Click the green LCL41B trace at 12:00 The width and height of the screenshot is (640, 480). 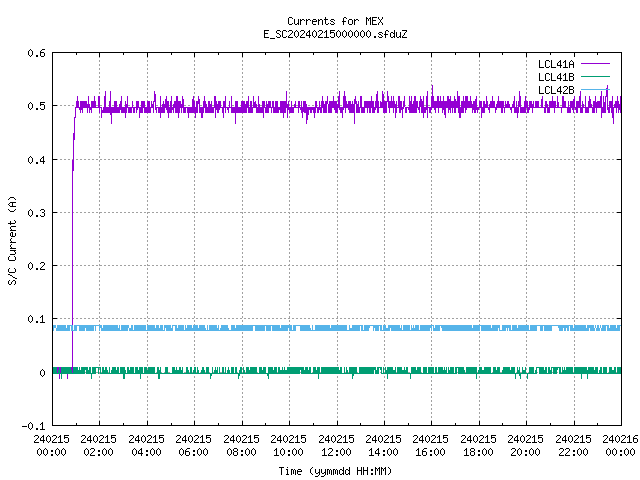pos(337,370)
